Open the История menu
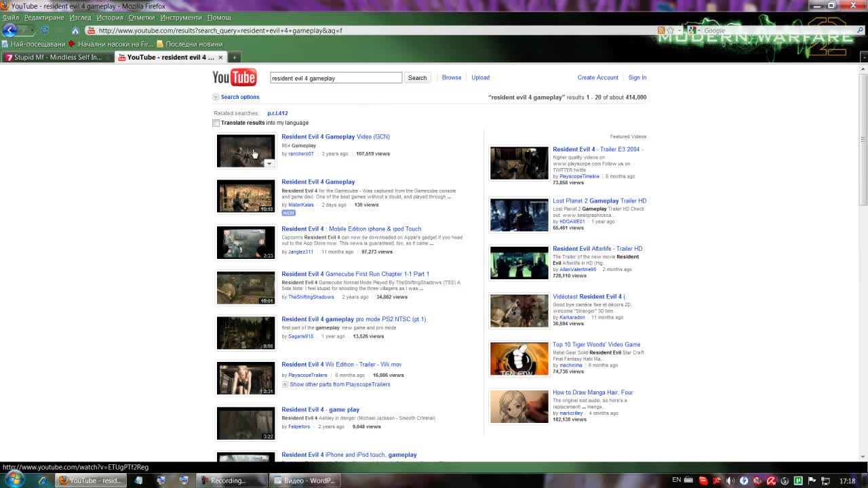The height and width of the screenshot is (488, 868). click(110, 17)
